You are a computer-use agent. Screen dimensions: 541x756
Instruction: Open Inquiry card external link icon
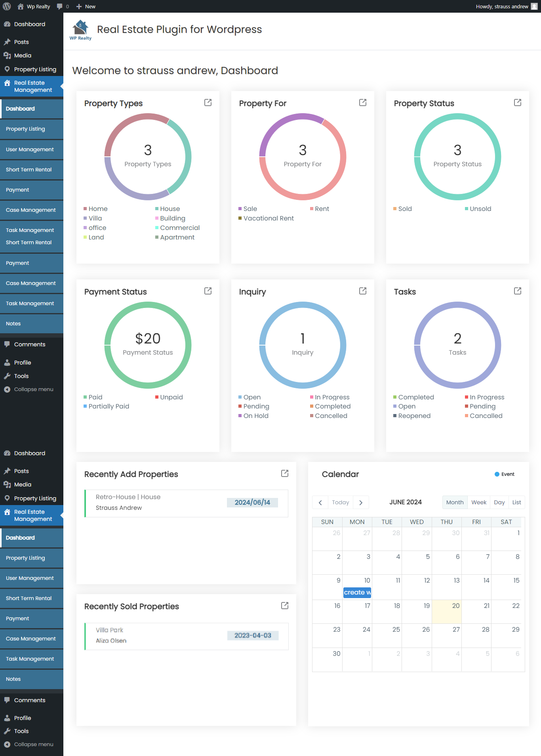[363, 291]
